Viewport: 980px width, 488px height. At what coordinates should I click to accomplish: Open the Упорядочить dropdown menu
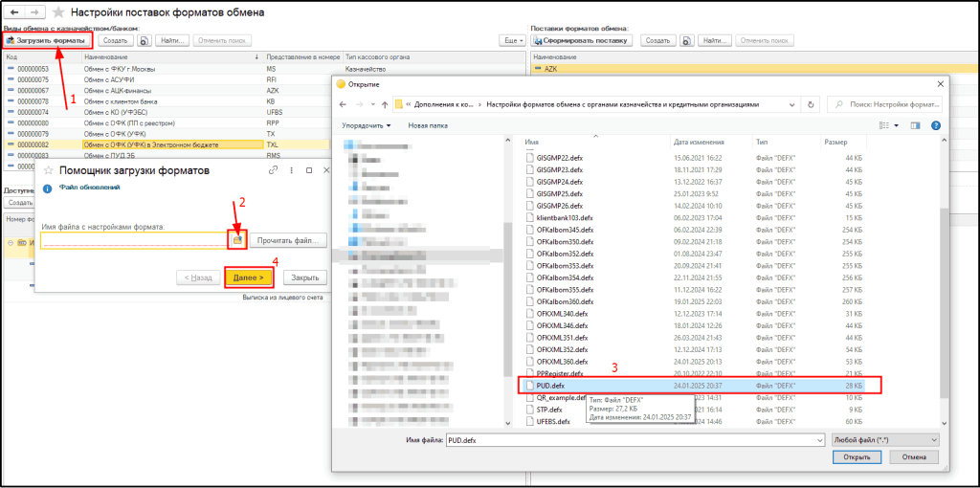pos(368,125)
